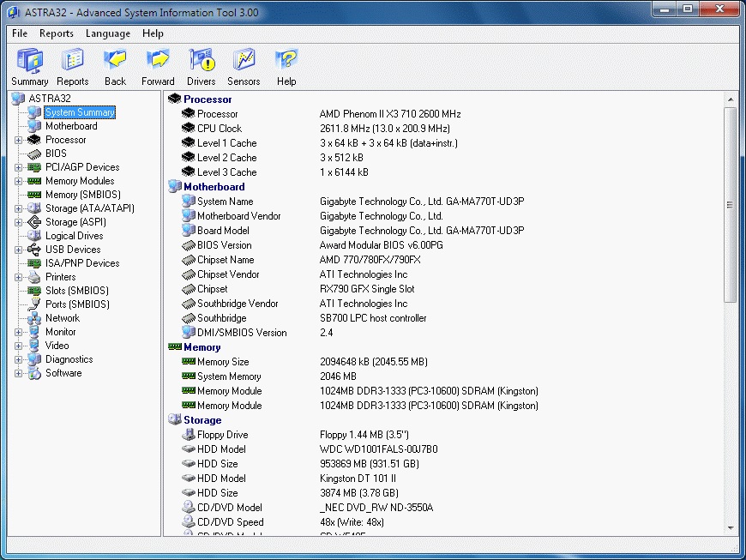746x560 pixels.
Task: Select the BIOS chip icon in tree
Action: coord(34,154)
